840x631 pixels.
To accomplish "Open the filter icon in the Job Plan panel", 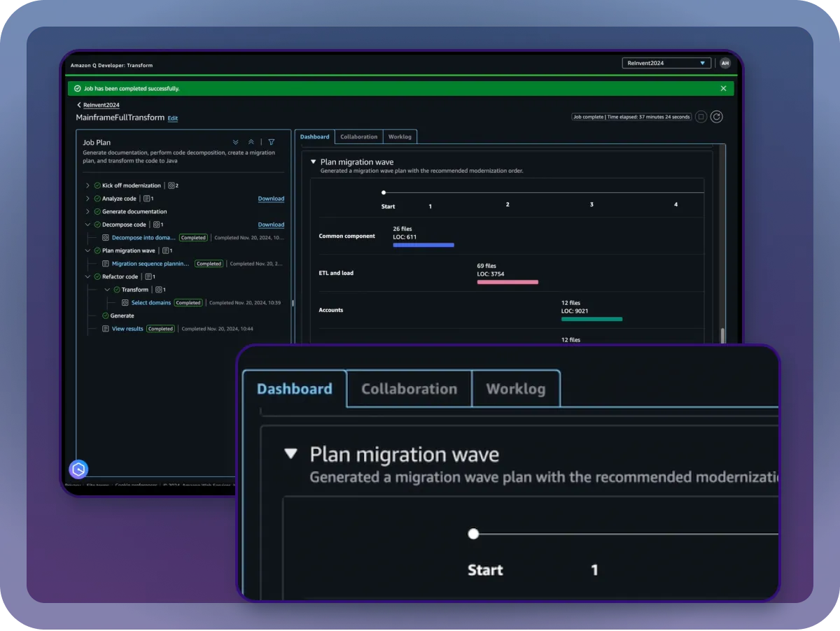I will (x=272, y=142).
